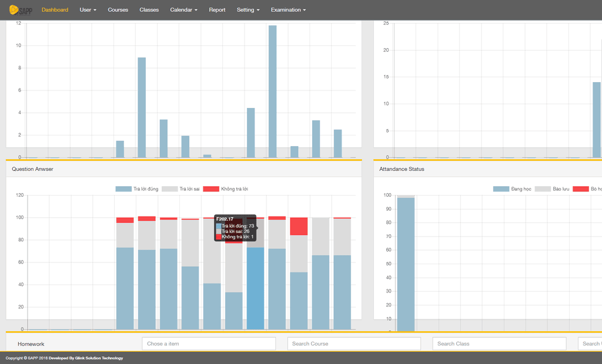Image resolution: width=602 pixels, height=364 pixels.
Task: Toggle the 'Trả lời đúng' legend series
Action: (136, 189)
